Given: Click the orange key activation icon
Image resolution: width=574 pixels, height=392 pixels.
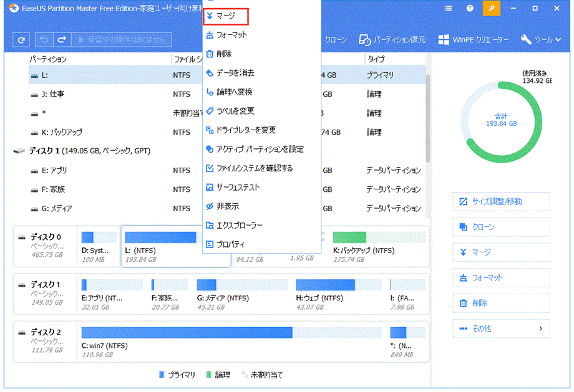Looking at the screenshot, I should tap(491, 8).
